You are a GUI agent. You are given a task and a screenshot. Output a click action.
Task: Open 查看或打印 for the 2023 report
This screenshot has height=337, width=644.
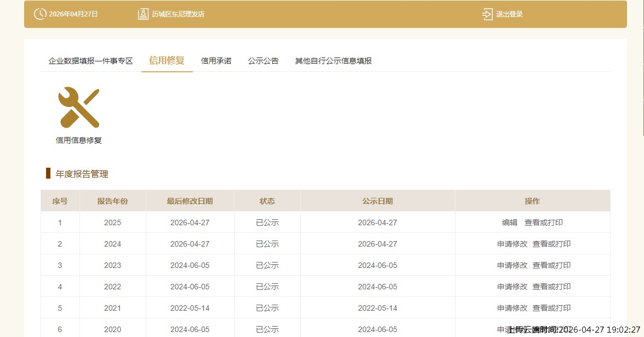(x=551, y=266)
